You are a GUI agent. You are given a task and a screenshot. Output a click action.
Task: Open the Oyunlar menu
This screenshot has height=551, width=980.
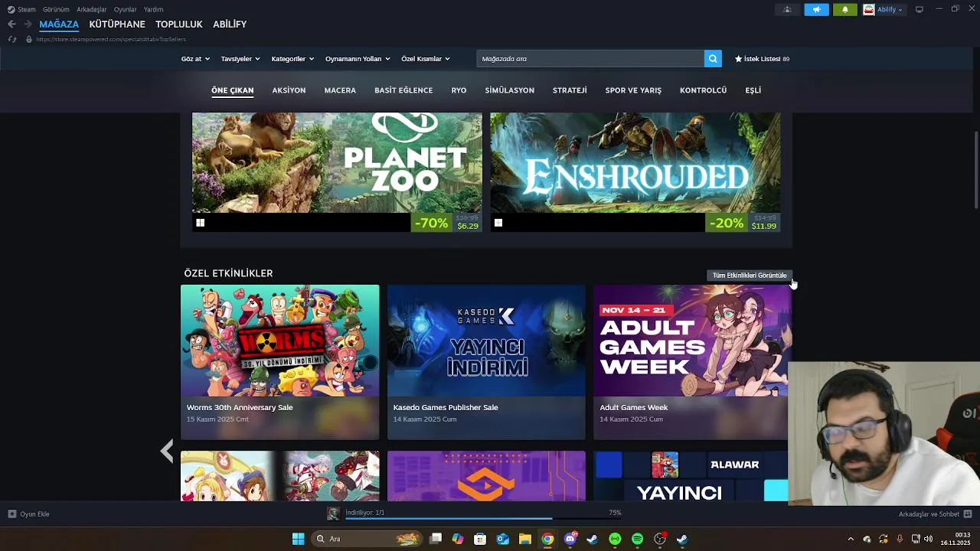126,9
